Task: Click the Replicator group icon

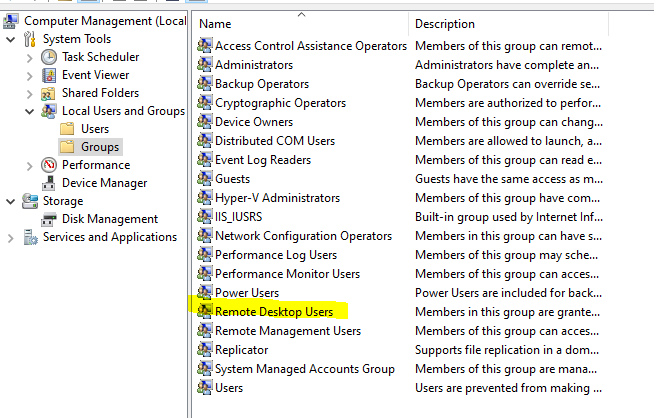Action: 204,349
